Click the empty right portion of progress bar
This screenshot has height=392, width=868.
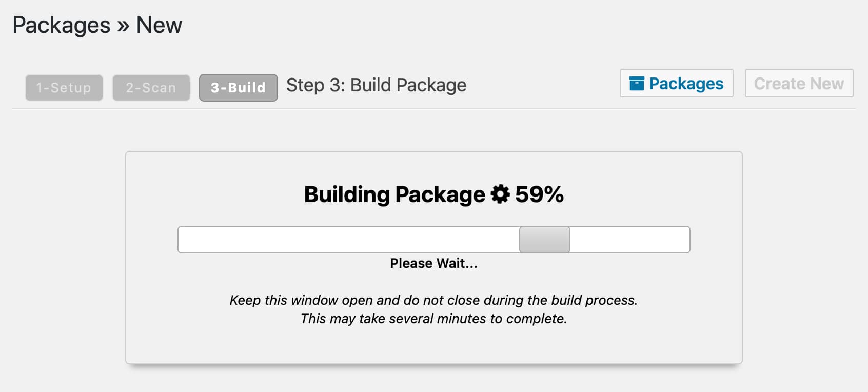pos(630,240)
